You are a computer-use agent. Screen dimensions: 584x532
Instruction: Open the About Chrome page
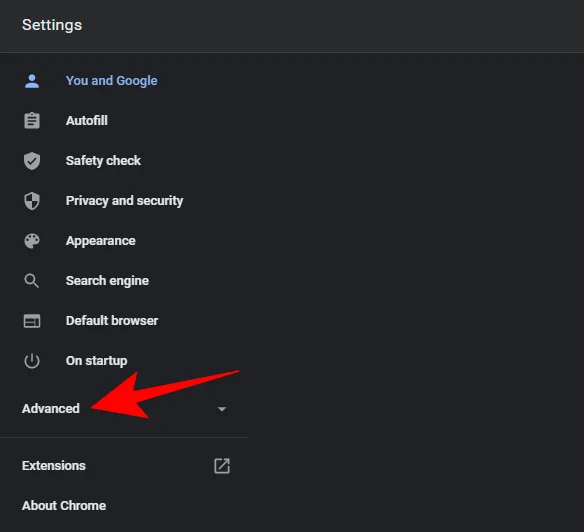coord(64,506)
